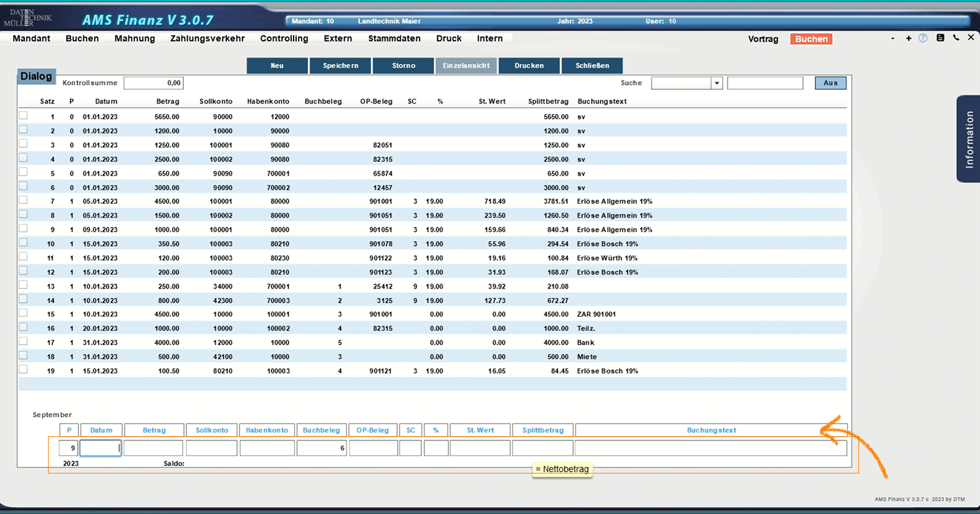Screen dimensions: 980x514
Task: Expand the Suche dropdown arrow
Action: [716, 83]
